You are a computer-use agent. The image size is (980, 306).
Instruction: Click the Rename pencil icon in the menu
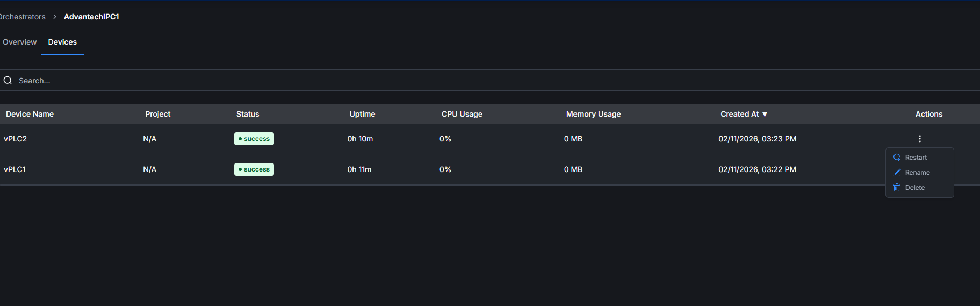(897, 173)
